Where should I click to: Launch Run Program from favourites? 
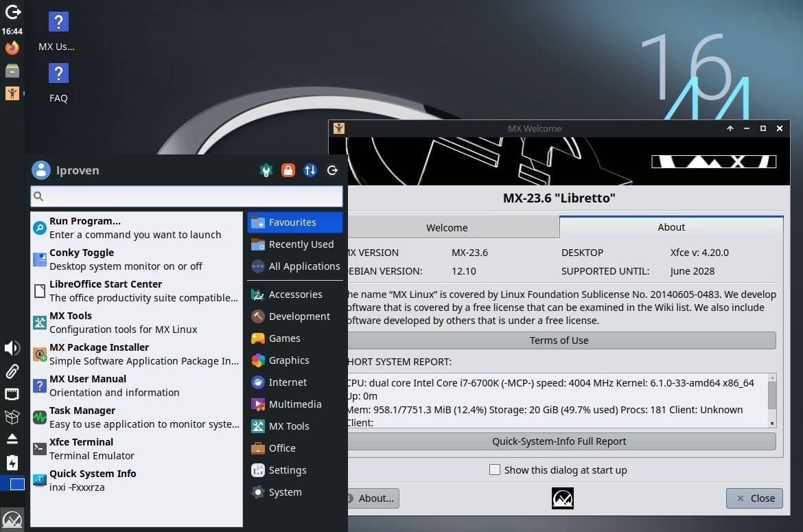[x=136, y=228]
